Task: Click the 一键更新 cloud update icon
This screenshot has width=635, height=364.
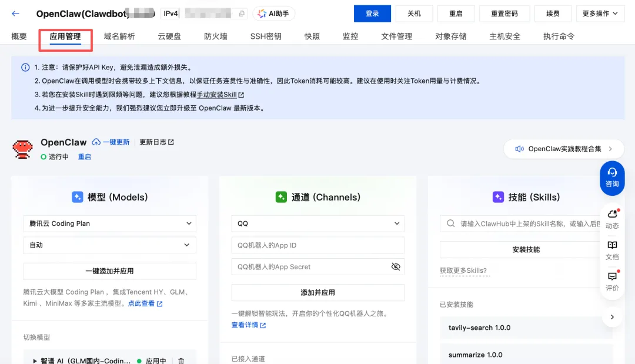Action: pyautogui.click(x=96, y=142)
